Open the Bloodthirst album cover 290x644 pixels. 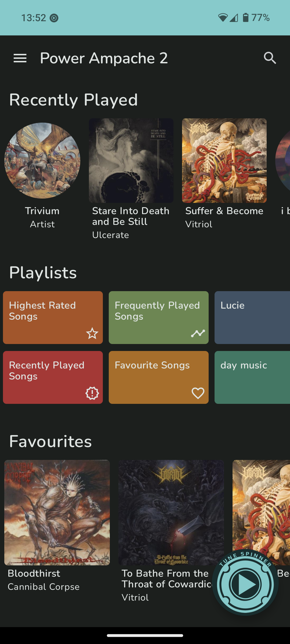point(57,513)
